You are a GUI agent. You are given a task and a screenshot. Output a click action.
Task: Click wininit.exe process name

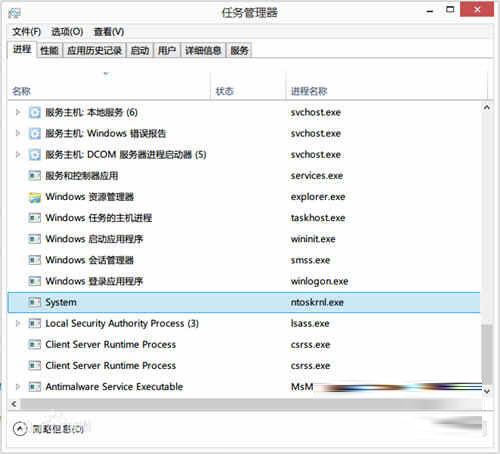pyautogui.click(x=313, y=239)
